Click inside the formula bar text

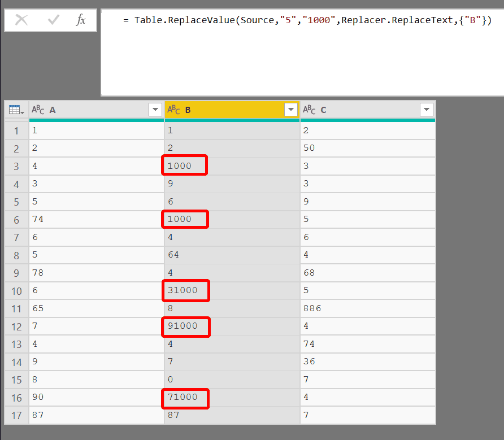(307, 20)
